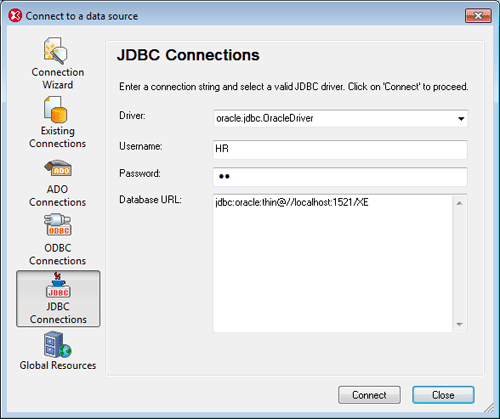Switch to the Existing Connections label
Screen dimensions: 500x419
57,137
